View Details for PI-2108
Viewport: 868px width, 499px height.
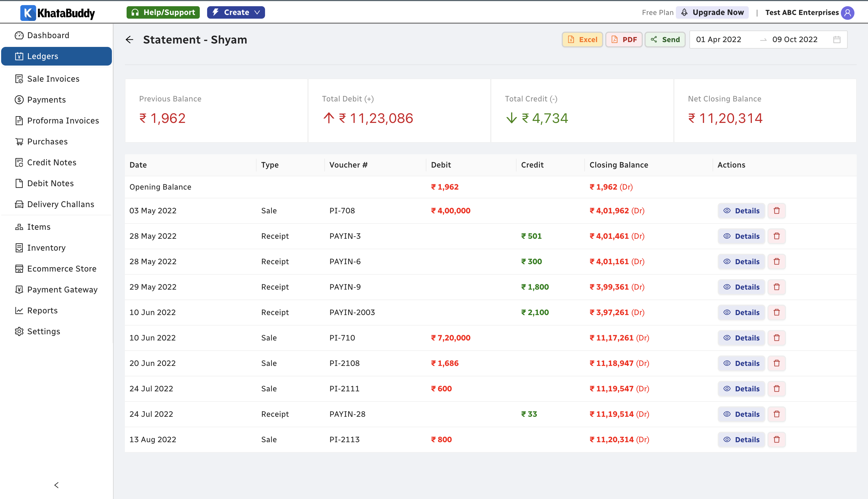tap(741, 363)
